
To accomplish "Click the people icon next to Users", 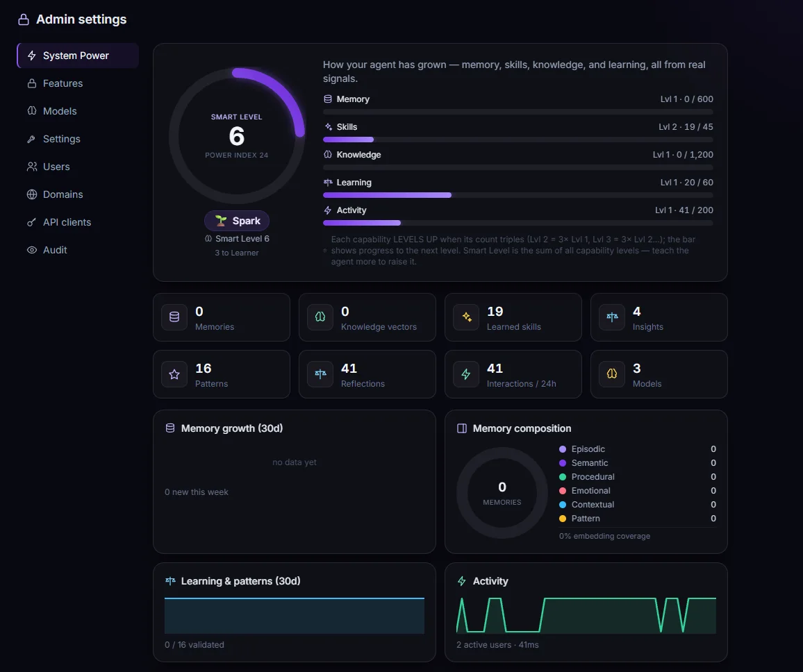I will (x=32, y=167).
